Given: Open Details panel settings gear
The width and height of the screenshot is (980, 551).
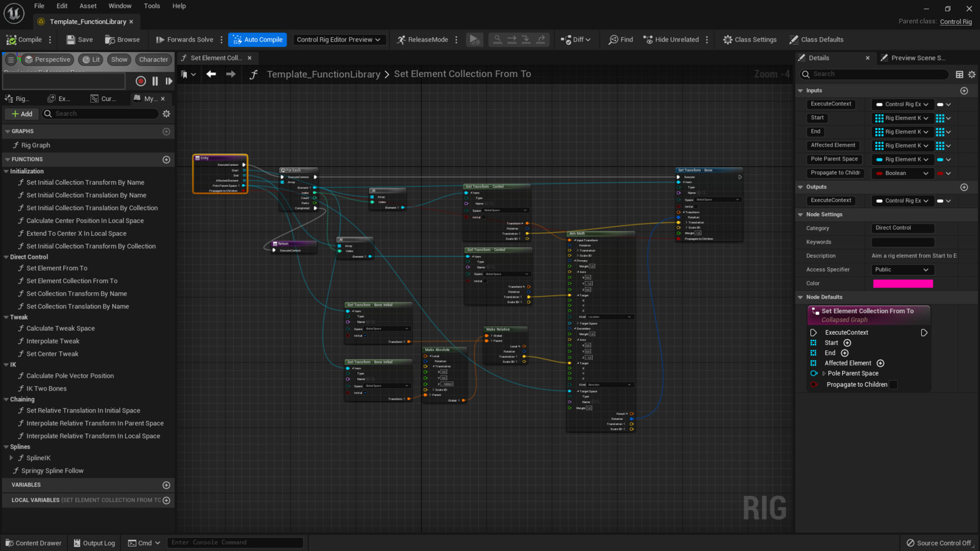Looking at the screenshot, I should click(972, 75).
